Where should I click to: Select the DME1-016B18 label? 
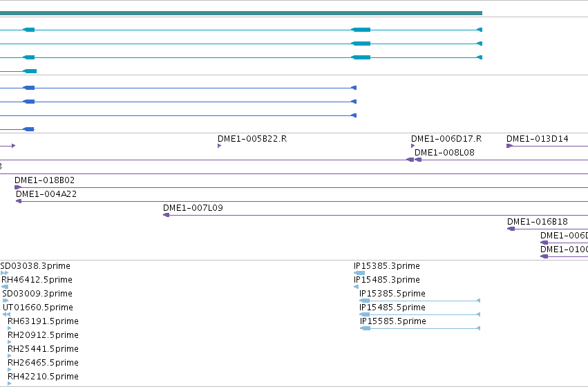tap(538, 222)
